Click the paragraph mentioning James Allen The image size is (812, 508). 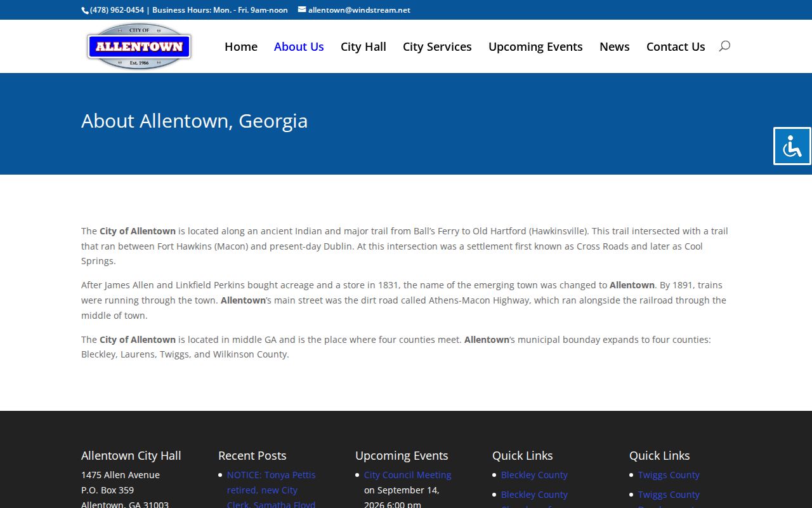point(403,300)
